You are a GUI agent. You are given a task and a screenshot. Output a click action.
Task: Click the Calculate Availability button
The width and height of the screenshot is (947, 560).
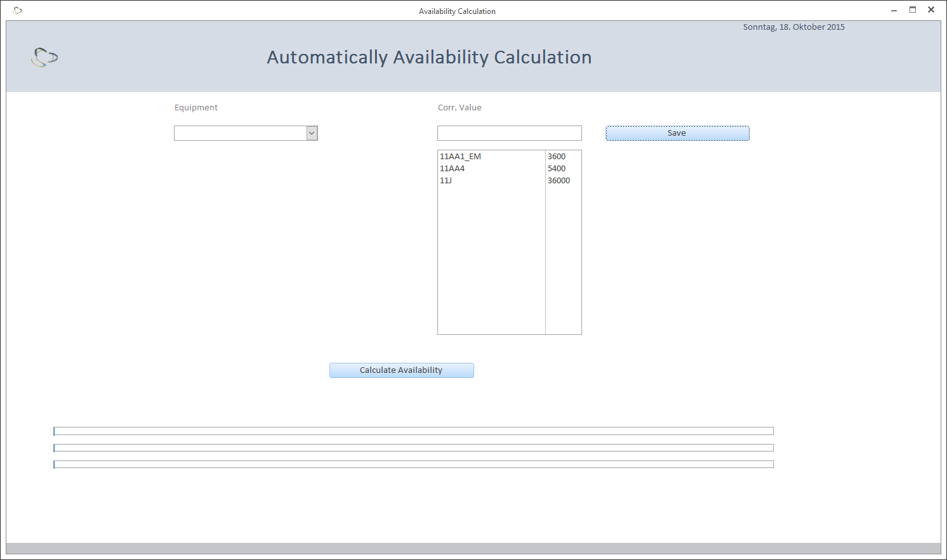pos(401,370)
